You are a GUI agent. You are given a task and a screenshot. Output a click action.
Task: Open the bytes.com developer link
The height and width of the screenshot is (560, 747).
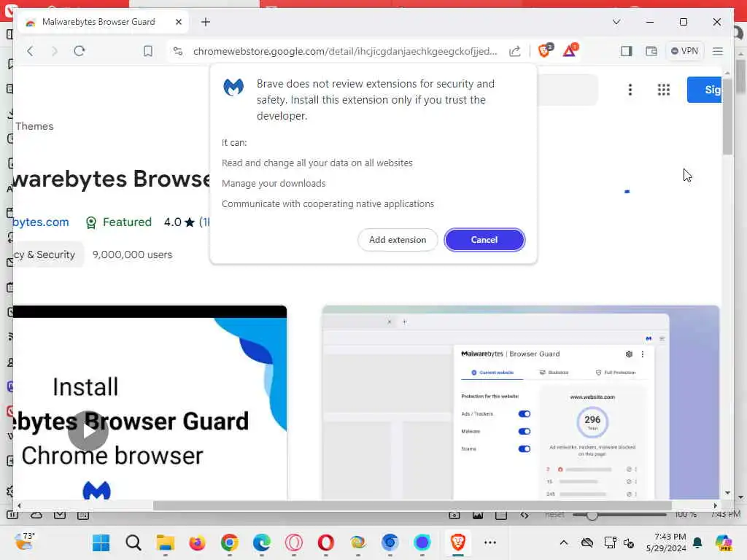click(x=41, y=222)
